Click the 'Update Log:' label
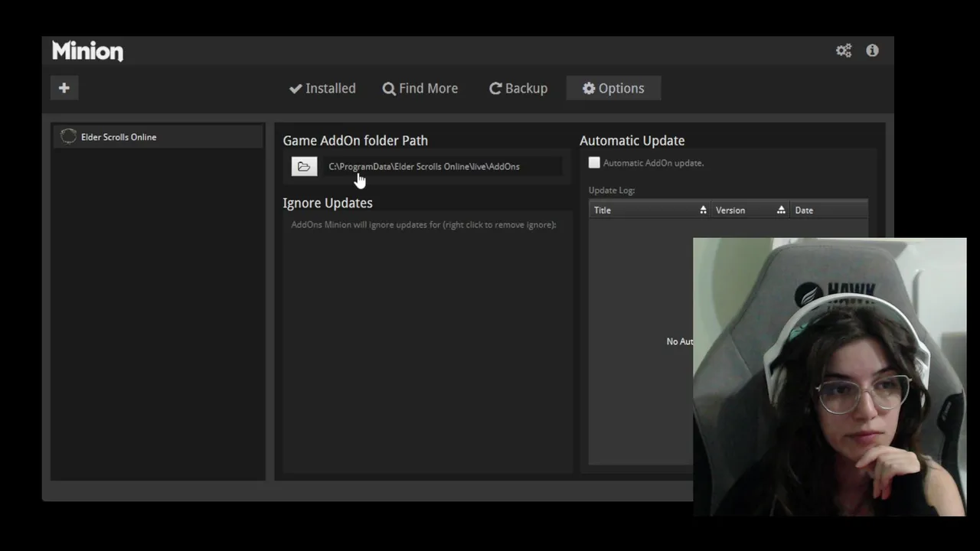The width and height of the screenshot is (980, 551). pyautogui.click(x=612, y=190)
